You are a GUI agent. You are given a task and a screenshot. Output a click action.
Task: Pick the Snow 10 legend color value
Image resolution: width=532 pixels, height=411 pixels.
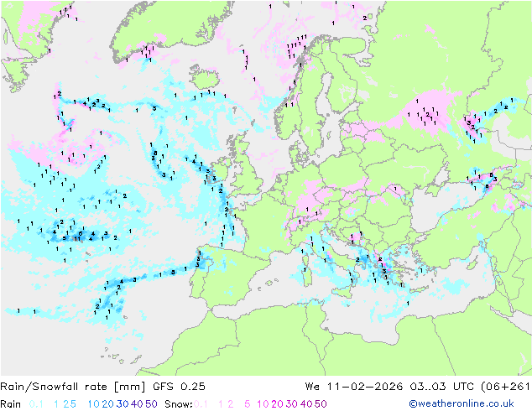pos(263,404)
